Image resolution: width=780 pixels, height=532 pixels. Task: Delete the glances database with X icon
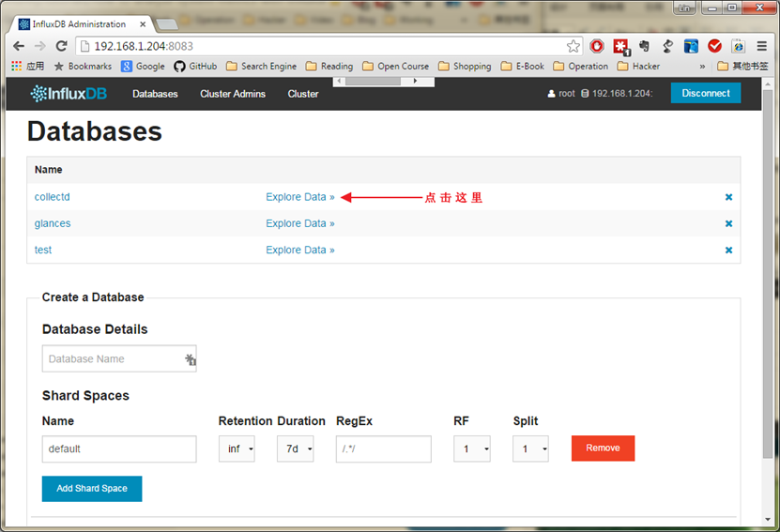pos(728,223)
